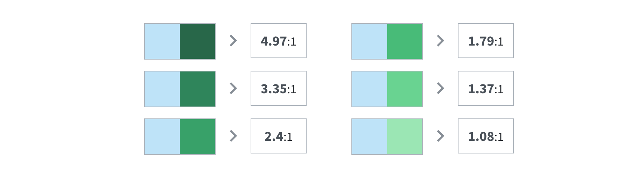
Task: Click the 1.08:1 contrast ratio box
Action: point(486,136)
